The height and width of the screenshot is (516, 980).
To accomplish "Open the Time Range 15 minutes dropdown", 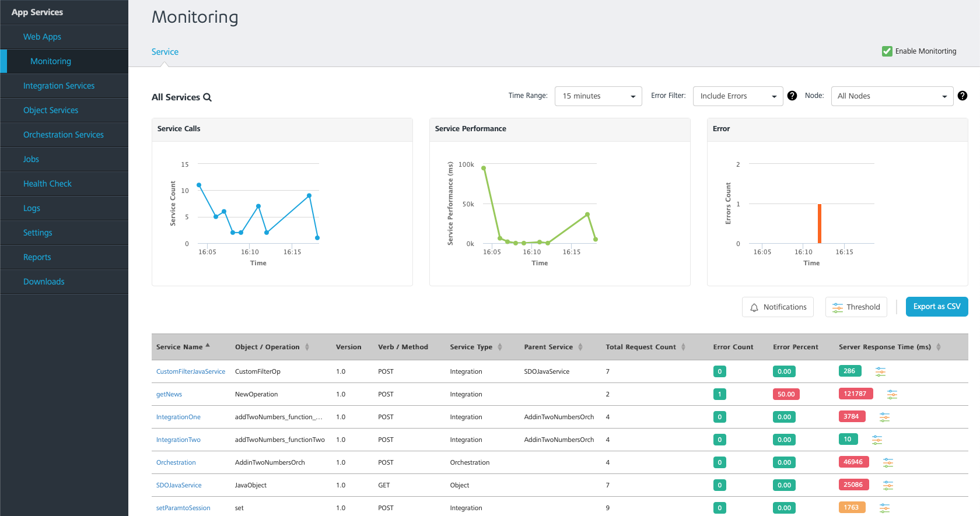I will pyautogui.click(x=598, y=96).
